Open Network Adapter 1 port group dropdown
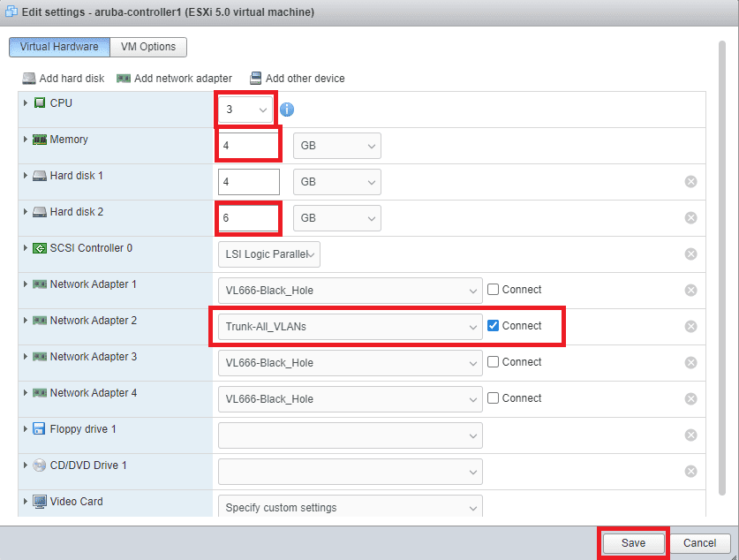 pos(351,291)
